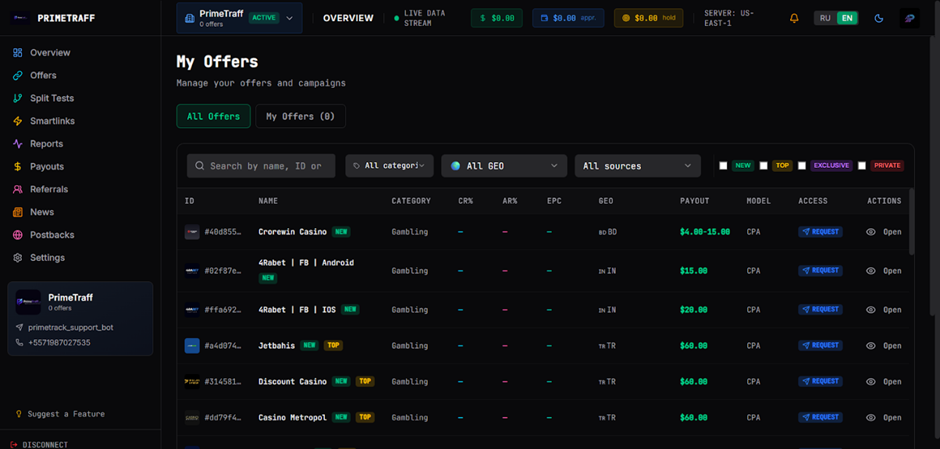Toggle dark mode moon icon
Screen dimensions: 940x449
tap(879, 18)
